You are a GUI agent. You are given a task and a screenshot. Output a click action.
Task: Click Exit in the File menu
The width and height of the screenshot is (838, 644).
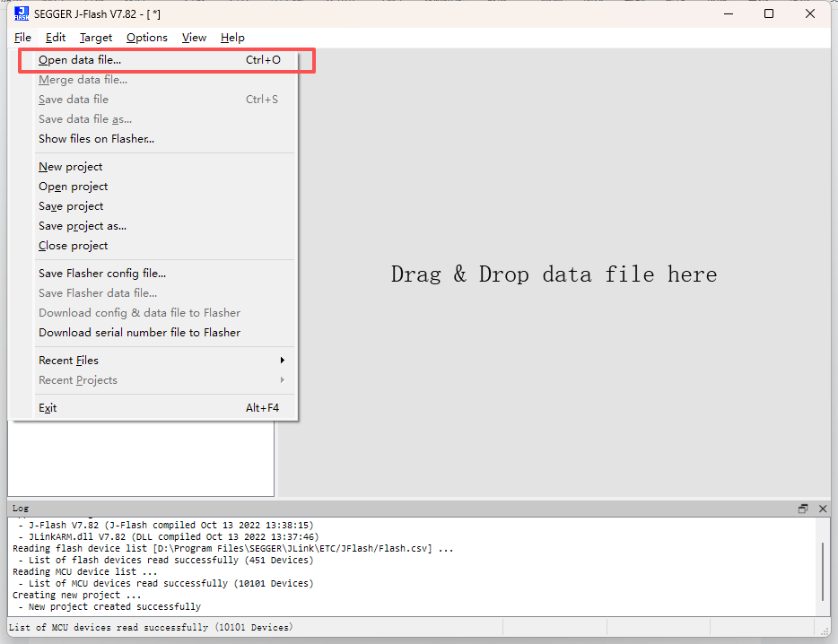tap(160, 408)
